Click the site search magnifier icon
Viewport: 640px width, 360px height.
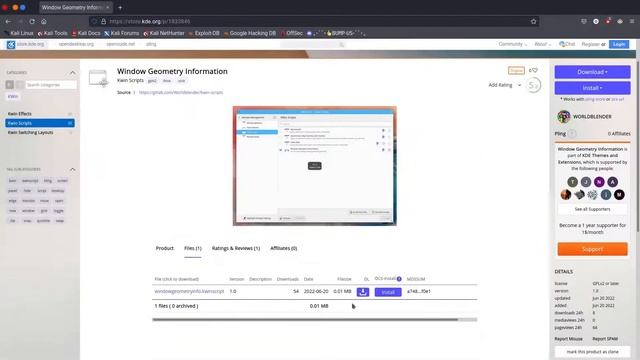342,44
